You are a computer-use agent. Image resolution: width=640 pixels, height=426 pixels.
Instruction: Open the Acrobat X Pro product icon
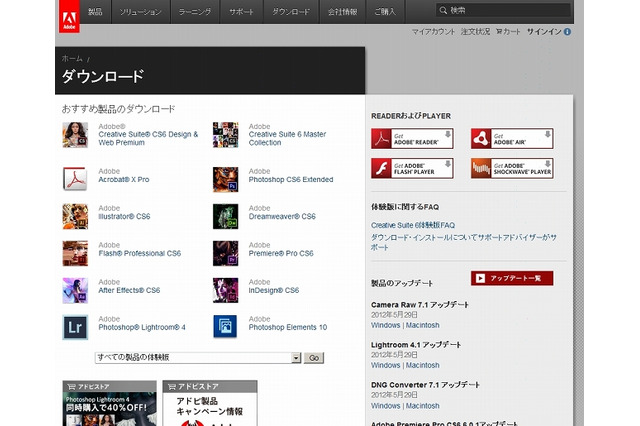76,179
